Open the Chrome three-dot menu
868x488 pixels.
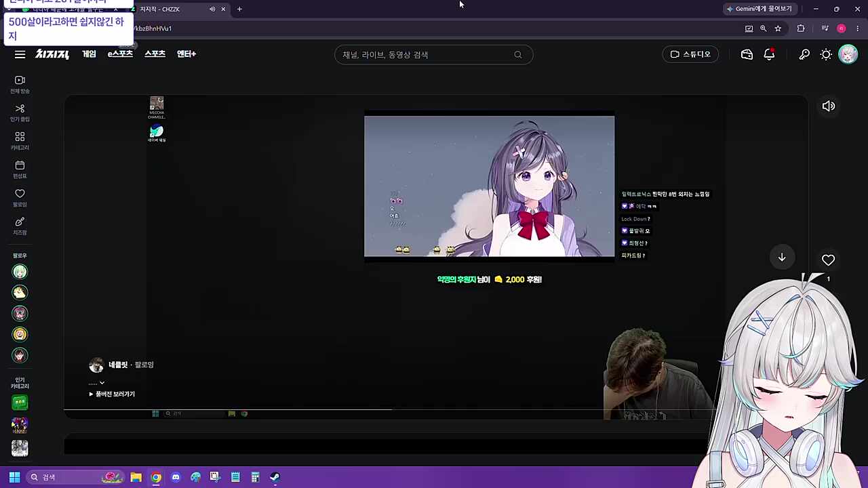858,28
